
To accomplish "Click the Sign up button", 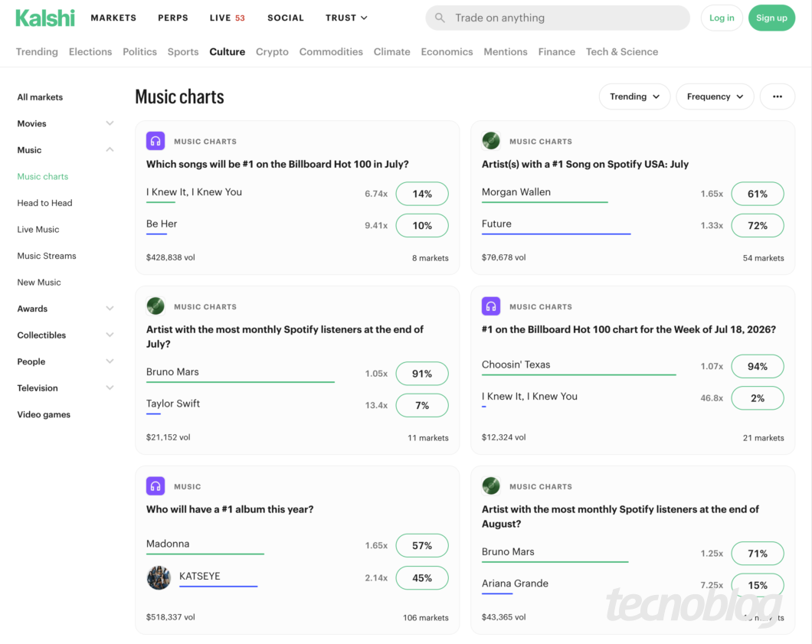I will (771, 18).
